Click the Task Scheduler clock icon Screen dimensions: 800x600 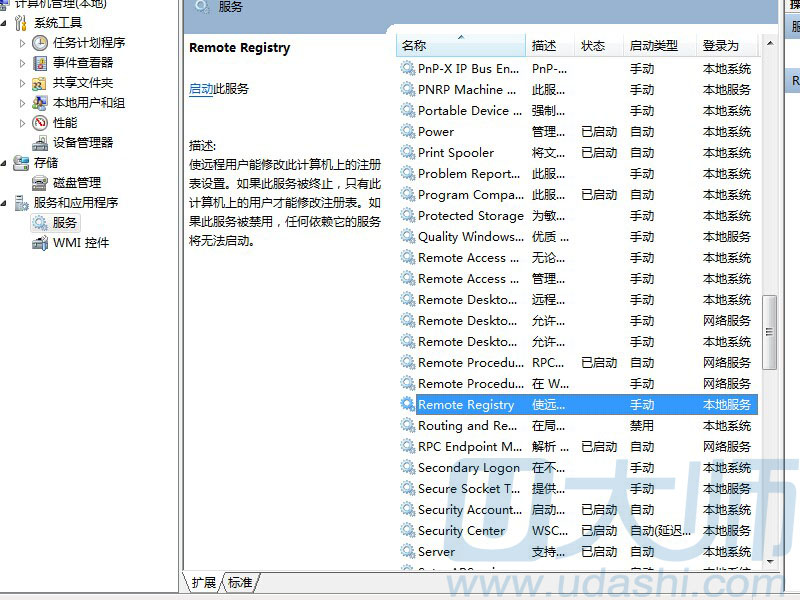click(40, 43)
